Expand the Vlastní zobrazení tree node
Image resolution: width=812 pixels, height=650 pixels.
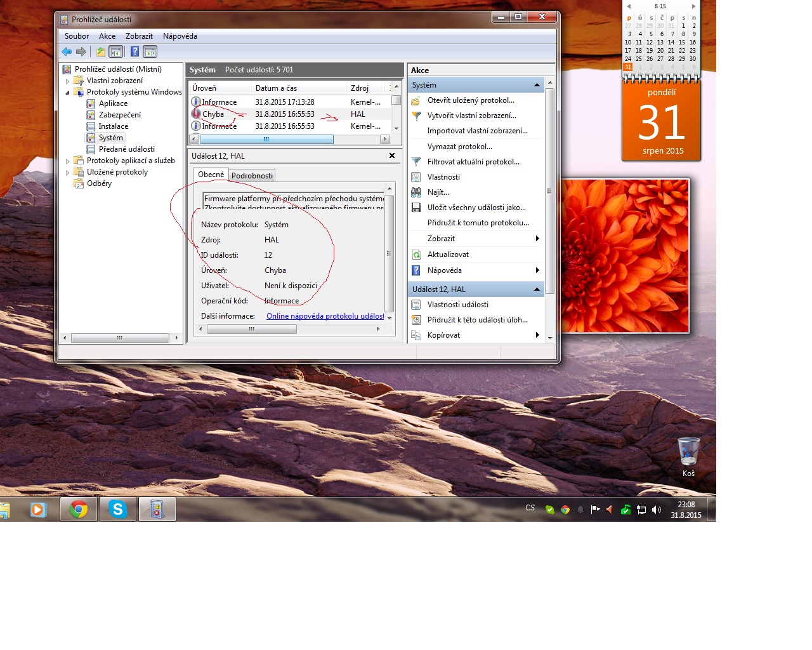[x=68, y=81]
